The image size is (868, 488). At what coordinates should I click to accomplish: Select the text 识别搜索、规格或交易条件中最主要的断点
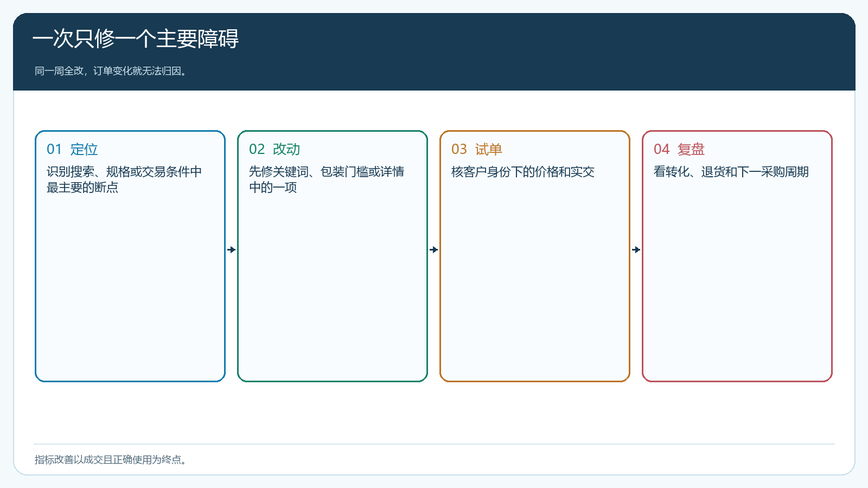coord(124,179)
